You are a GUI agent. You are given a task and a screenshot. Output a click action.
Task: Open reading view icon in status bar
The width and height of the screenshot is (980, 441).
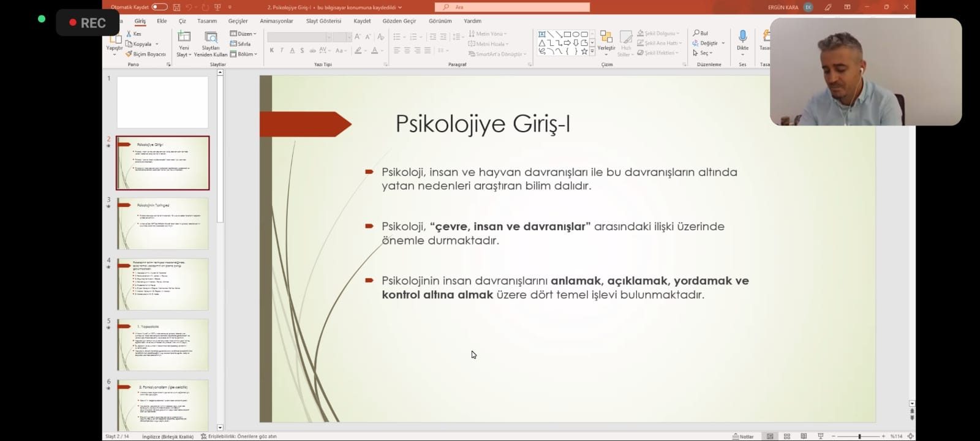[x=804, y=436]
